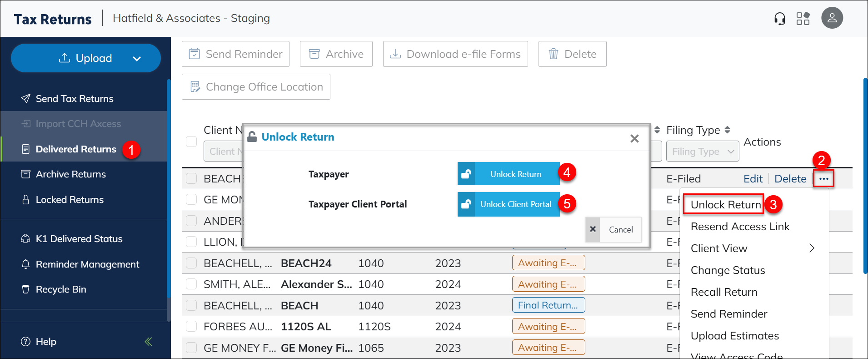Expand the Upload dropdown arrow

tap(137, 59)
